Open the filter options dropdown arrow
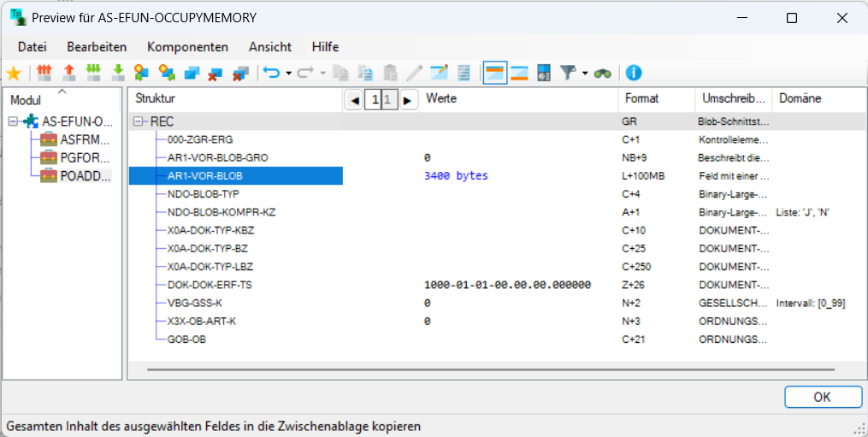 click(585, 74)
